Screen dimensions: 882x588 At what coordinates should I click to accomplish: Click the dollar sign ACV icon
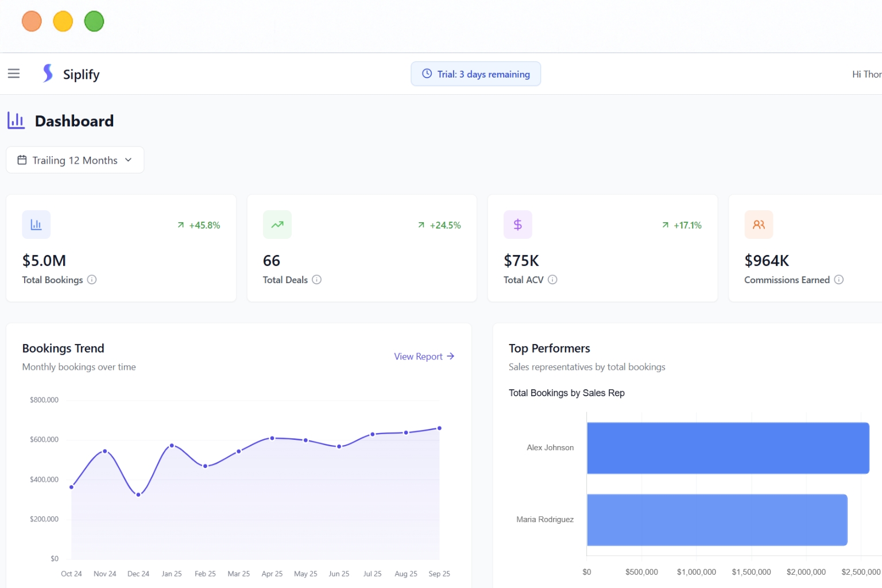[517, 225]
